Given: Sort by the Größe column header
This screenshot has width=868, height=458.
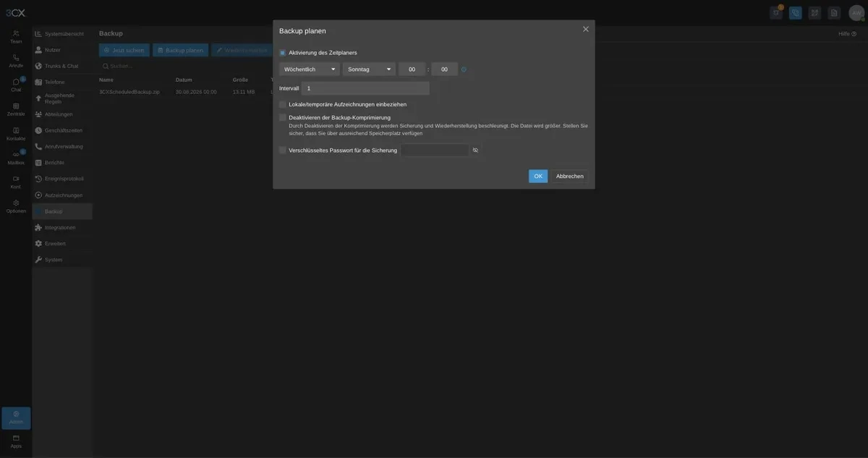Looking at the screenshot, I should click(240, 80).
